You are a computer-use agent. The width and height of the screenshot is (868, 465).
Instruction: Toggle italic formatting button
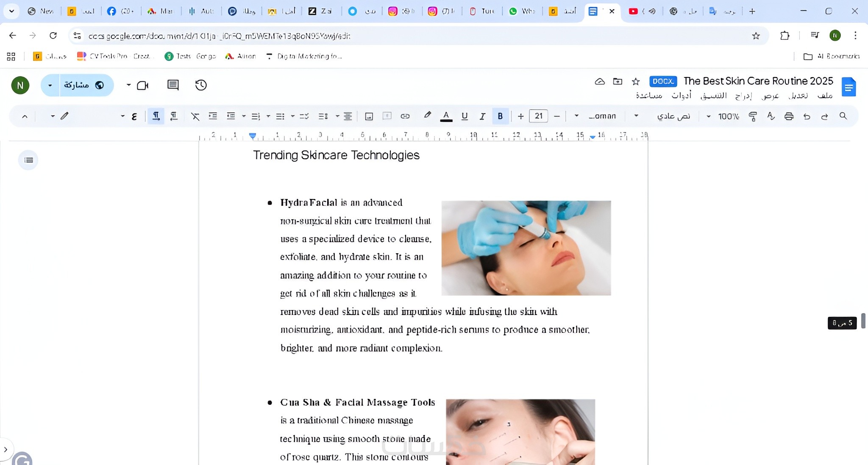point(482,116)
